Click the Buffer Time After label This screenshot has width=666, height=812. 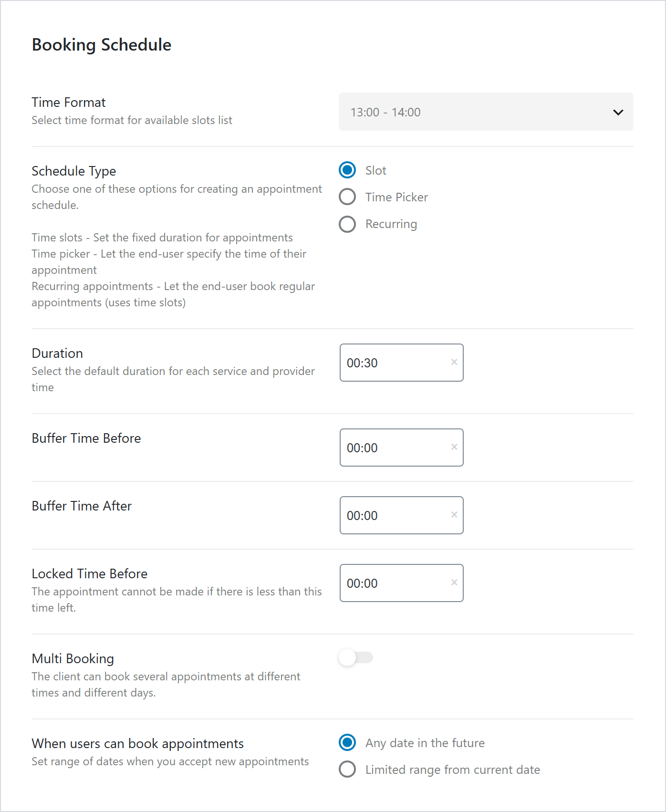pos(82,506)
